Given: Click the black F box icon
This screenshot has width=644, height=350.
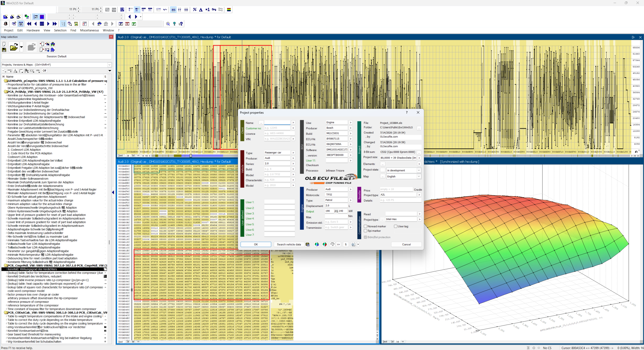Looking at the screenshot, I should [x=121, y=24].
